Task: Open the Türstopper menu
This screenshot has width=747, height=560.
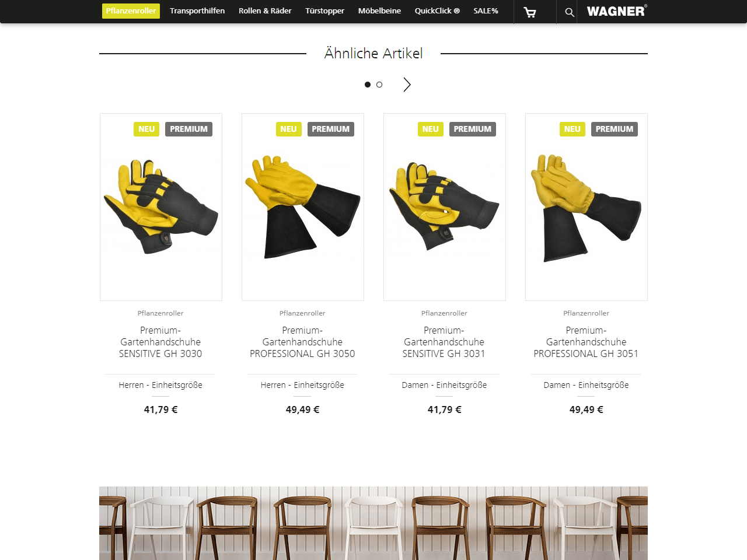Action: click(x=324, y=11)
